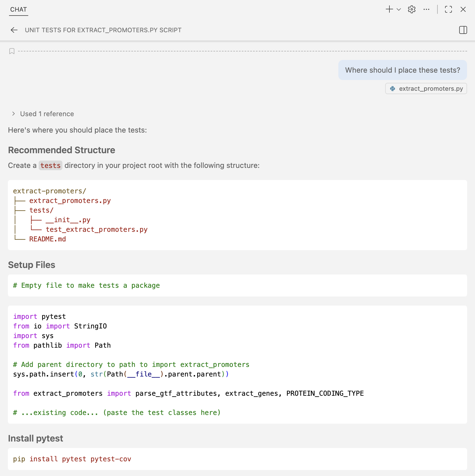Click the pip install pytest command block
Screen dimensions: 475x476
(x=72, y=459)
